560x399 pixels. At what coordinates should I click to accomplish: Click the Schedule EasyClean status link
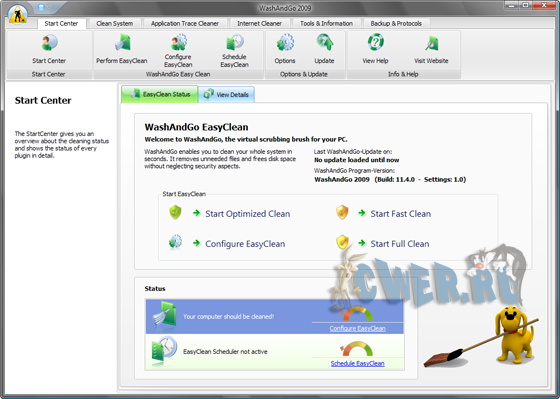pos(358,363)
